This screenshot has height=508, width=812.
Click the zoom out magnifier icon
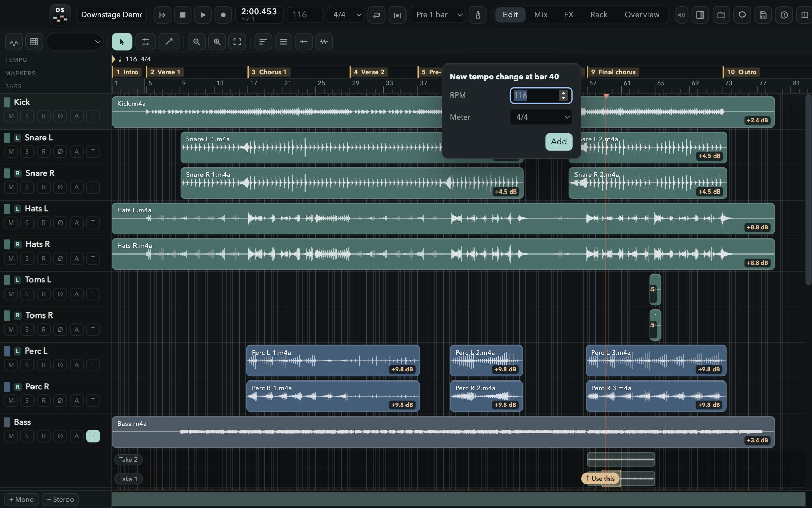click(x=196, y=42)
